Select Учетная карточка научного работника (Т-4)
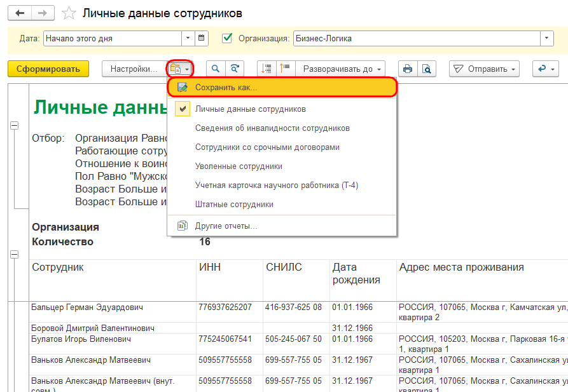Viewport: 568px width, 392px height. coord(282,186)
